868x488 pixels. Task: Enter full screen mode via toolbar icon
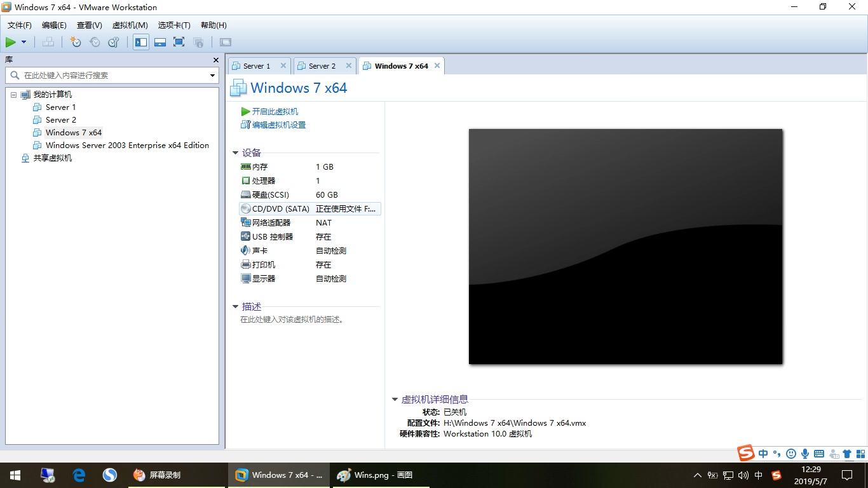point(179,42)
